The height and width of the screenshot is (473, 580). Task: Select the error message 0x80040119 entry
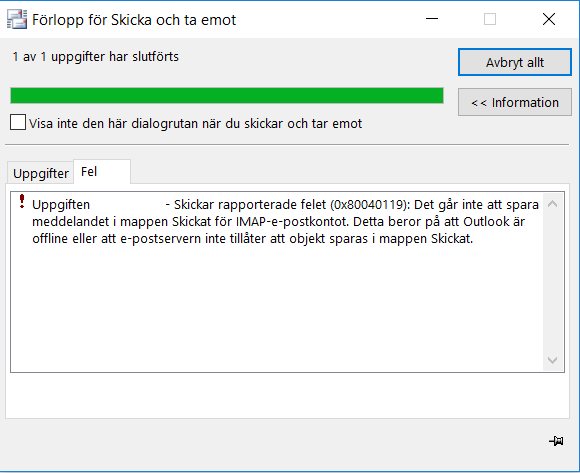pyautogui.click(x=285, y=222)
